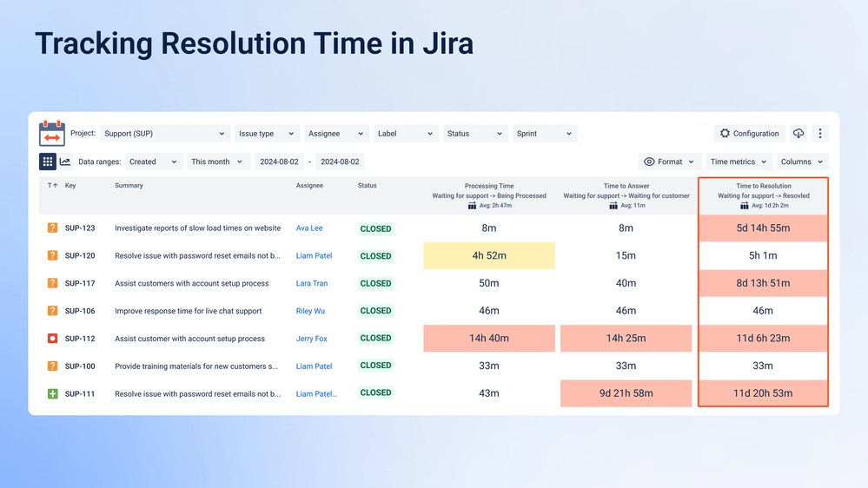868x488 pixels.
Task: Open assignee Lara Tran link
Action: (312, 283)
